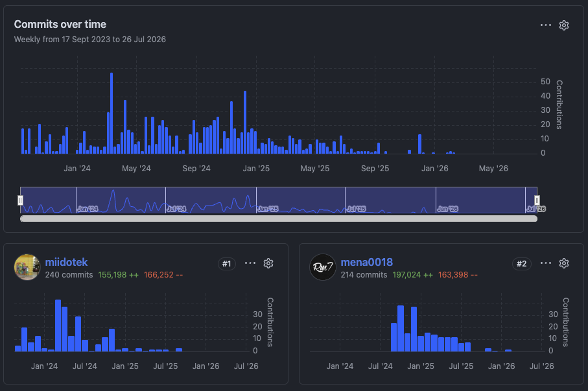Open settings gear for Commits over time chart
The image size is (588, 391).
pyautogui.click(x=563, y=25)
